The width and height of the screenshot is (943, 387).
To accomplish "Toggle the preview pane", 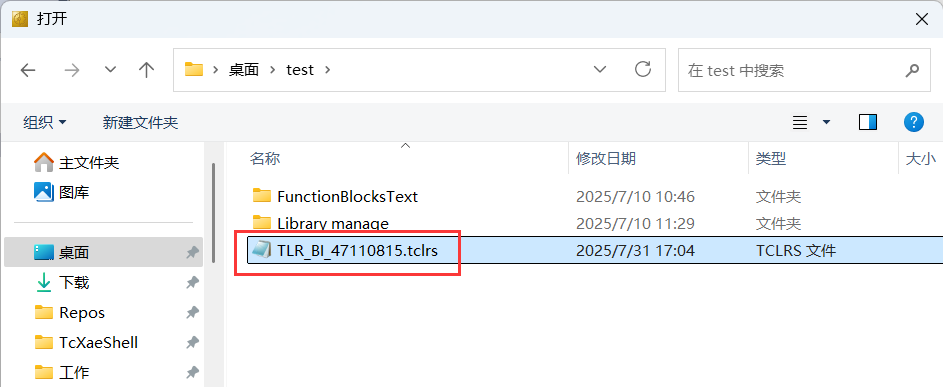I will 868,123.
